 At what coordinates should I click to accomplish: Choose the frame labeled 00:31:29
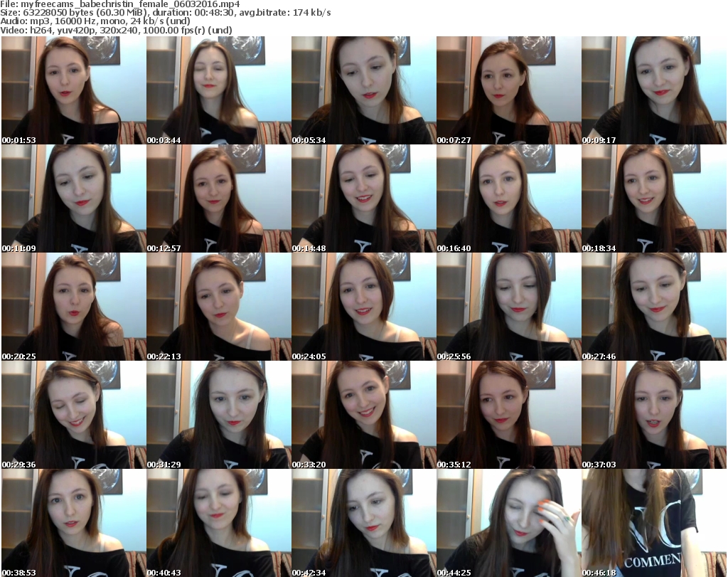point(219,415)
